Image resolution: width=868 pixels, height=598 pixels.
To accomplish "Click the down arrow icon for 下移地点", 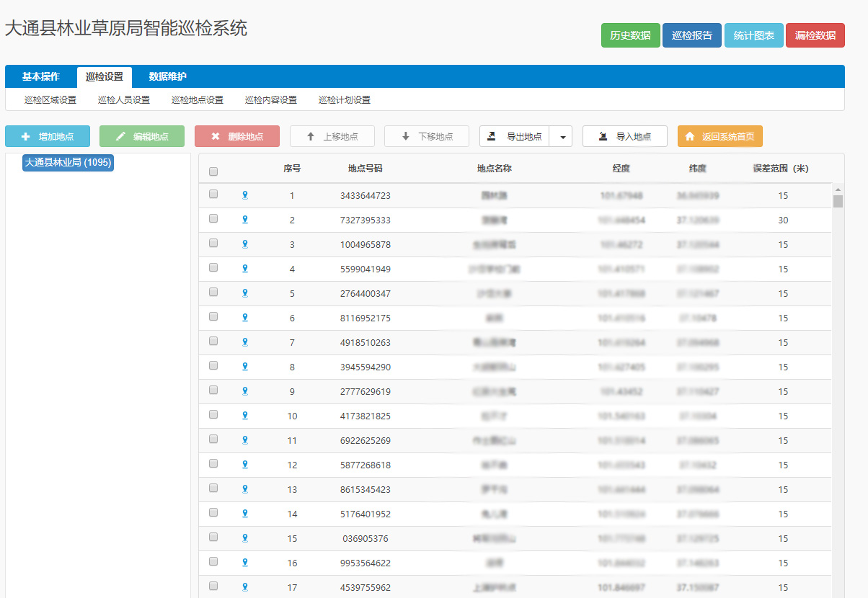I will (405, 136).
